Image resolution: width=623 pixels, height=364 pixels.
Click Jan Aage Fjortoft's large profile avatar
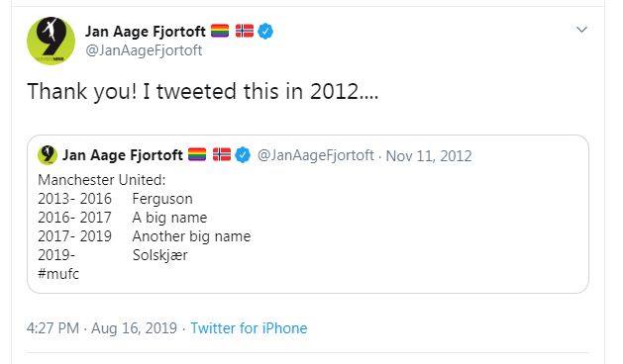(51, 41)
